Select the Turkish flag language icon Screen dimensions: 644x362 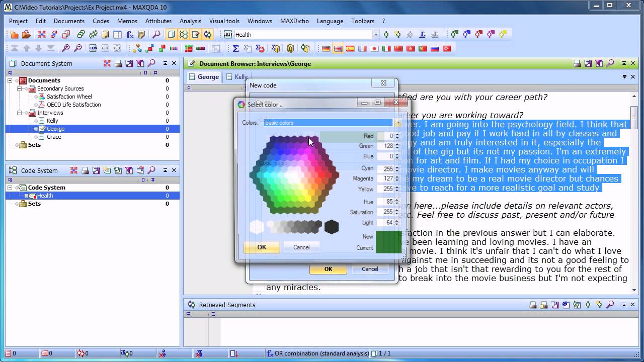click(x=446, y=49)
